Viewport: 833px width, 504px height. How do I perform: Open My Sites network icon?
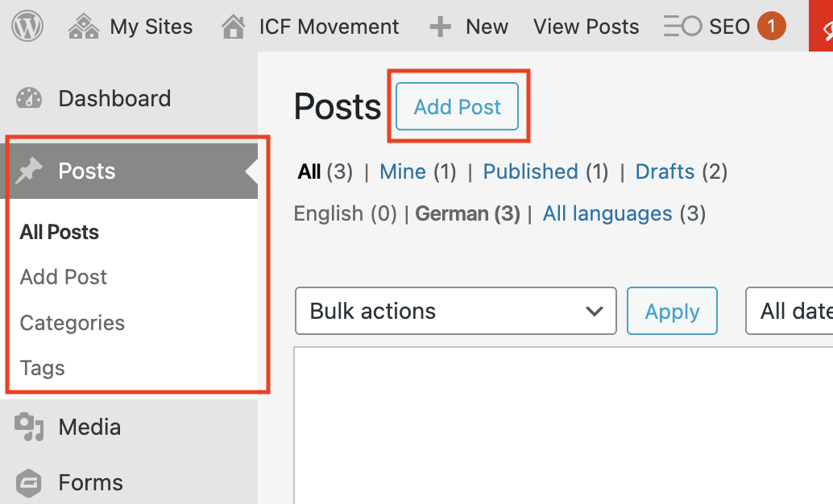(x=84, y=27)
